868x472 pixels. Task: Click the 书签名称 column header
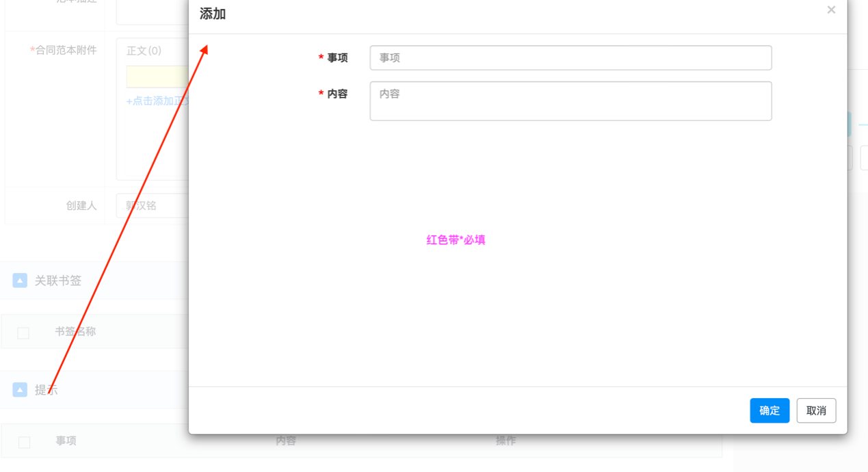tap(75, 331)
